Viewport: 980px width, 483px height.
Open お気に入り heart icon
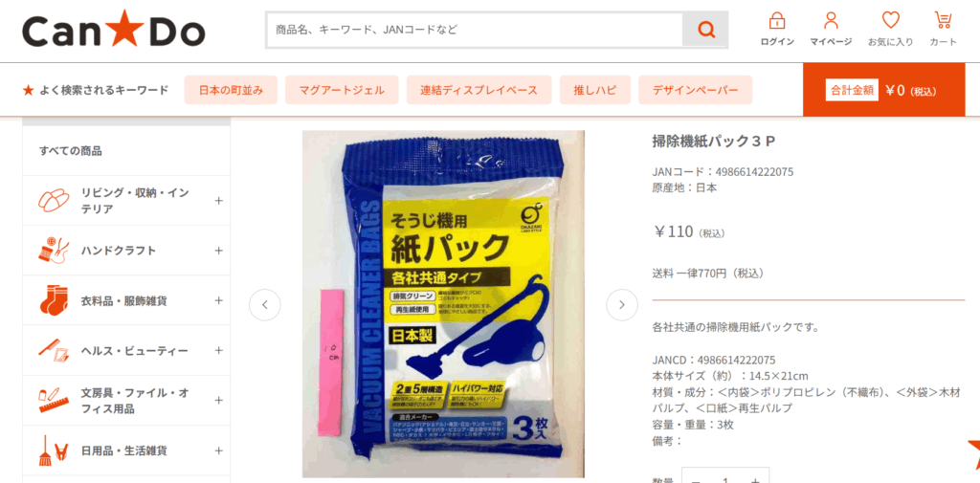891,21
